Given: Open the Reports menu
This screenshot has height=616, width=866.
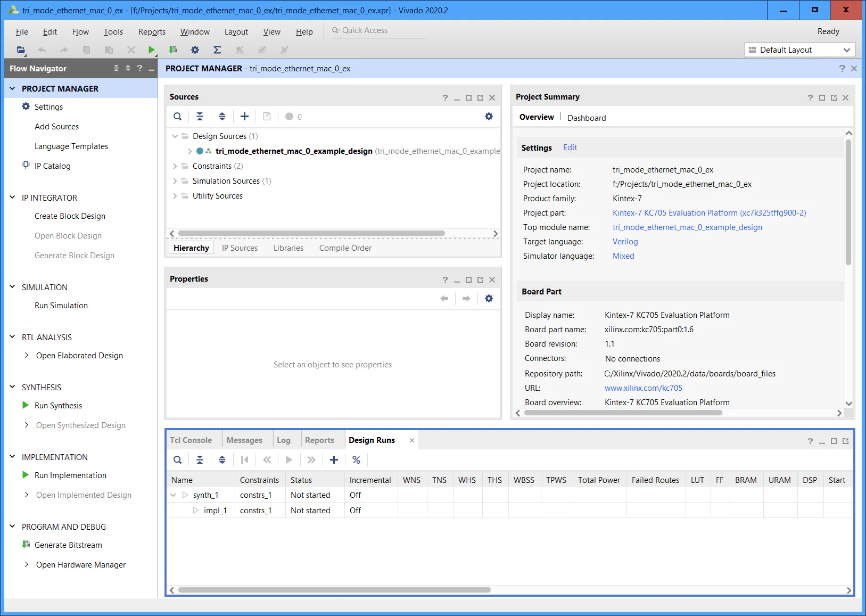Looking at the screenshot, I should pos(152,32).
